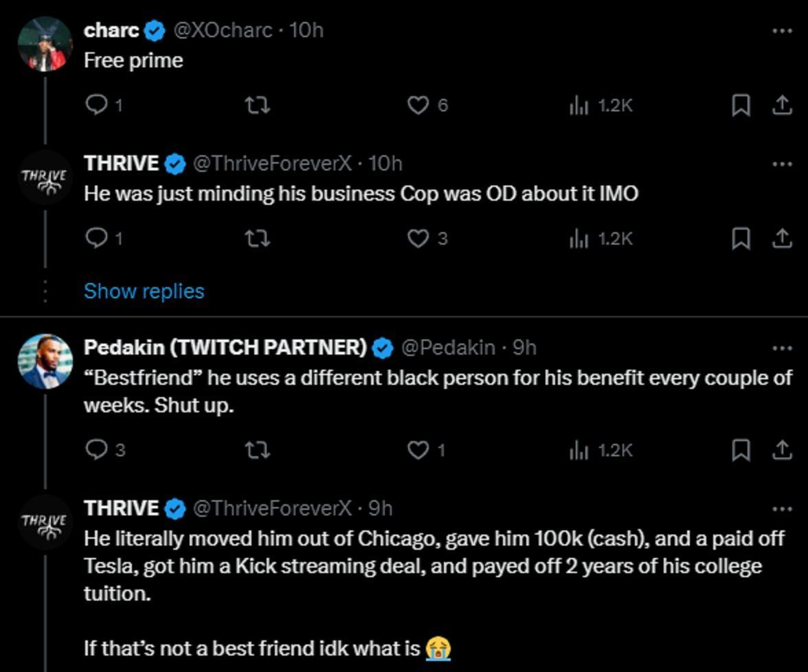Screen dimensions: 808x672
Task: Open @XOcharc handle link
Action: (221, 30)
